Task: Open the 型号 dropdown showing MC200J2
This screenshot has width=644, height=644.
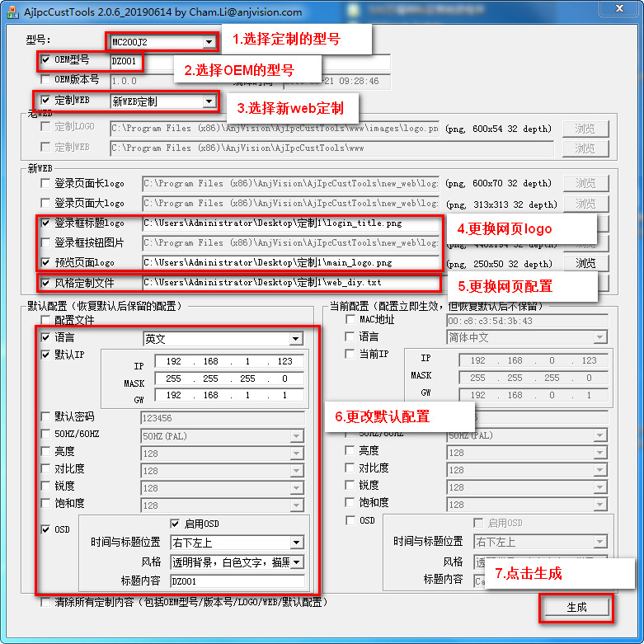Action: (x=209, y=42)
